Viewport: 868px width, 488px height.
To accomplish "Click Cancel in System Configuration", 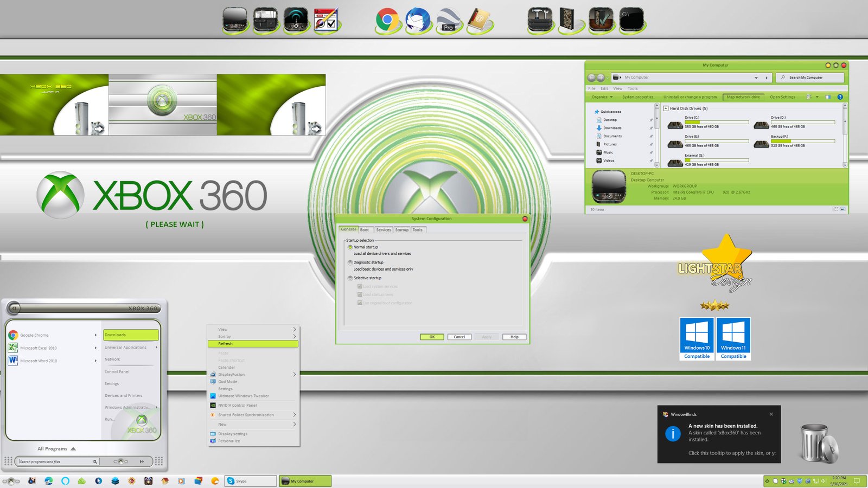I will click(459, 337).
